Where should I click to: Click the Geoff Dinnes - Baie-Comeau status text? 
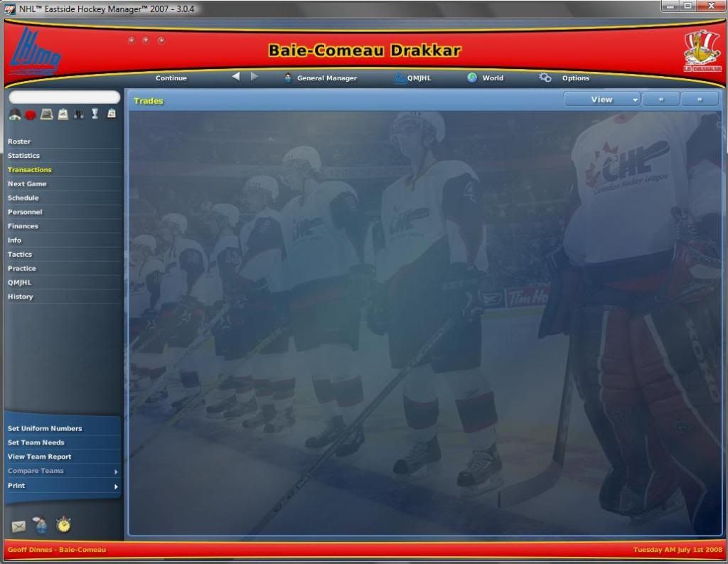(57, 550)
